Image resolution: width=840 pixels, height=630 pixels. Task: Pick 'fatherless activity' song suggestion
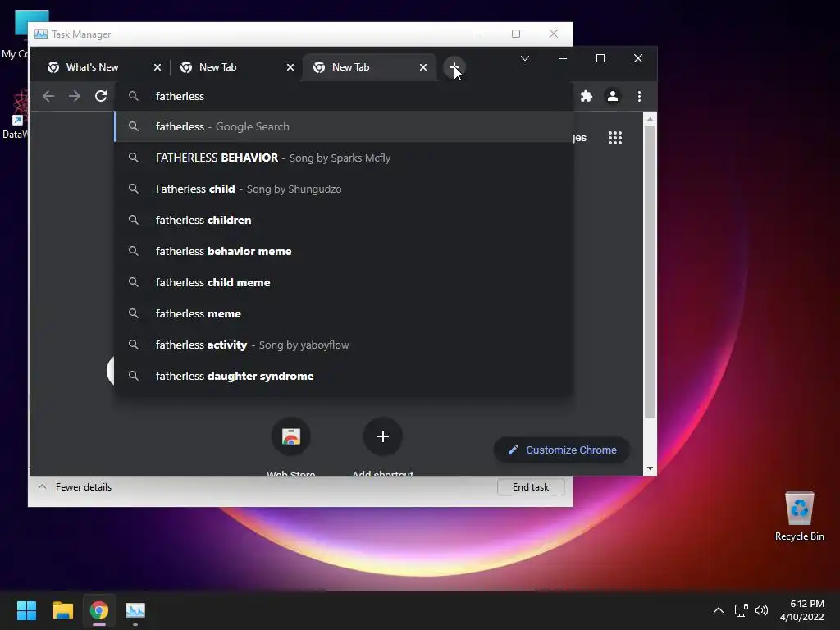(x=344, y=345)
